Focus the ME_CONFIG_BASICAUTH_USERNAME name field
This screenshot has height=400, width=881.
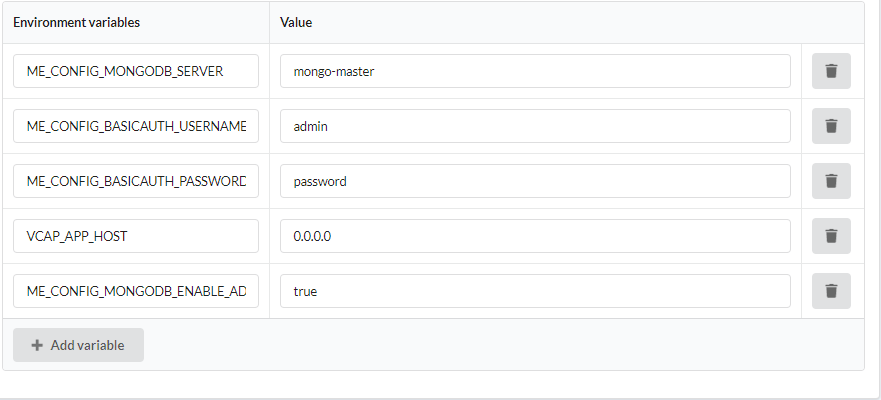click(x=136, y=126)
